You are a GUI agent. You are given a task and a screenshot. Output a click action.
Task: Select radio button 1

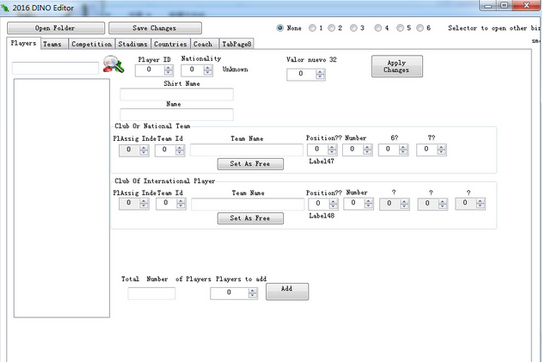(x=312, y=28)
